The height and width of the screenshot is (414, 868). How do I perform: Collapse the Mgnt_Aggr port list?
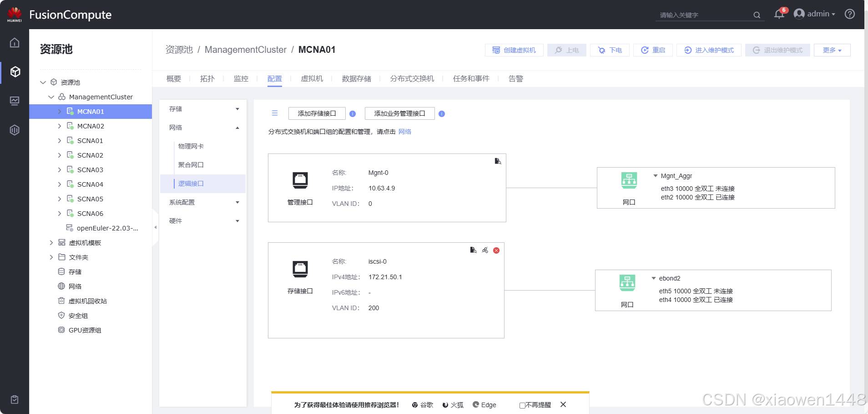click(656, 176)
